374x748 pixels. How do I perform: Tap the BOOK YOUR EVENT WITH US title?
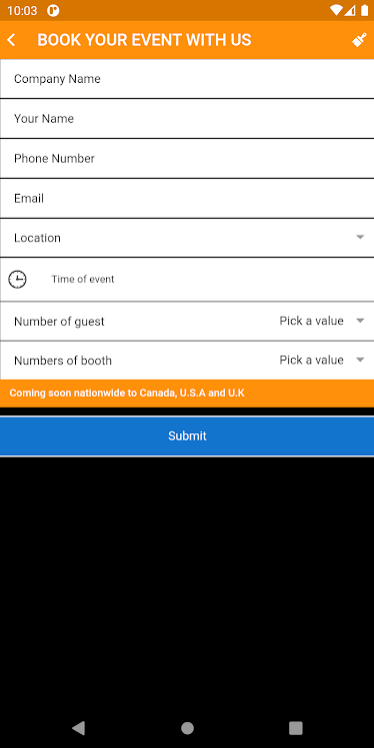click(144, 40)
